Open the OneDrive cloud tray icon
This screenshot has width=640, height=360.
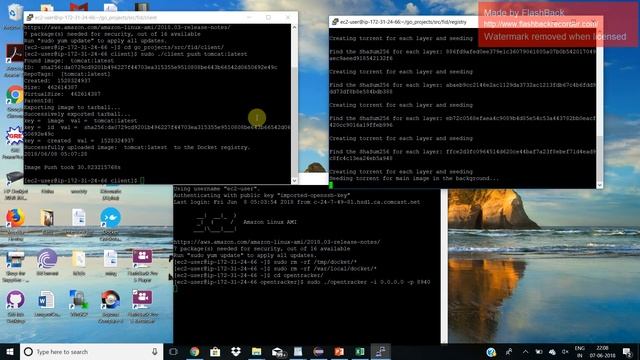tap(552, 351)
